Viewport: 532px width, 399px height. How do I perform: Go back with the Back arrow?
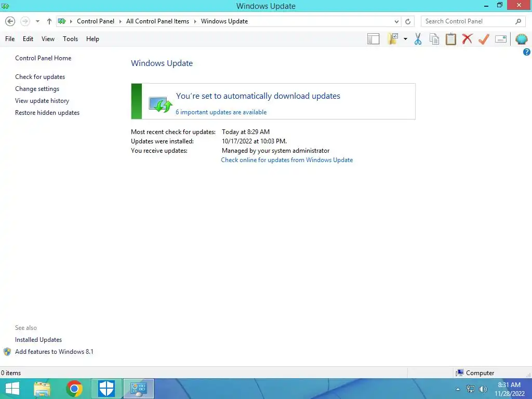[10, 21]
